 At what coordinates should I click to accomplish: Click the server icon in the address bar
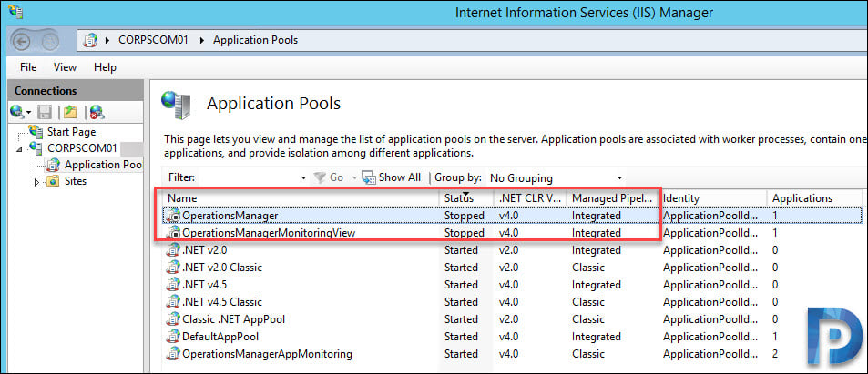89,40
